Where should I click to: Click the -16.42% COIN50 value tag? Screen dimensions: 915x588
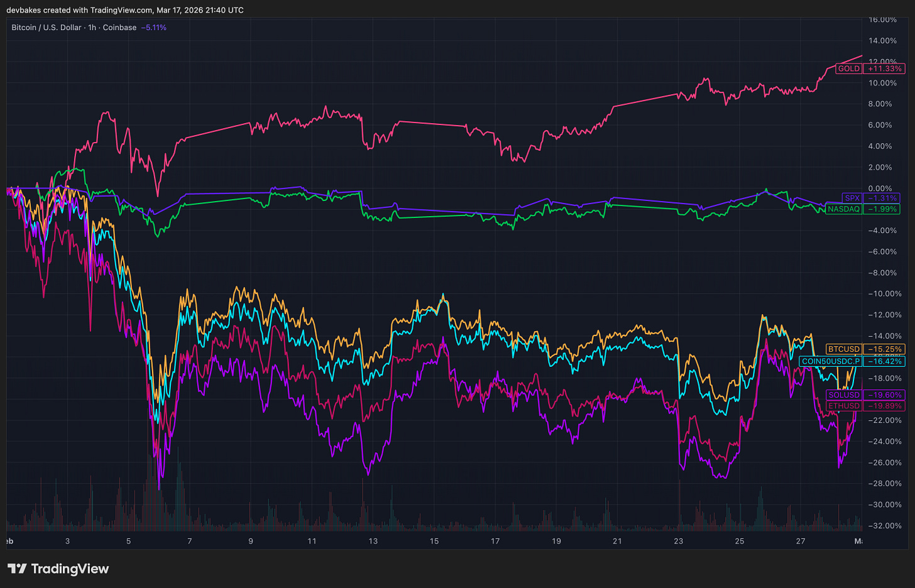[x=884, y=361]
